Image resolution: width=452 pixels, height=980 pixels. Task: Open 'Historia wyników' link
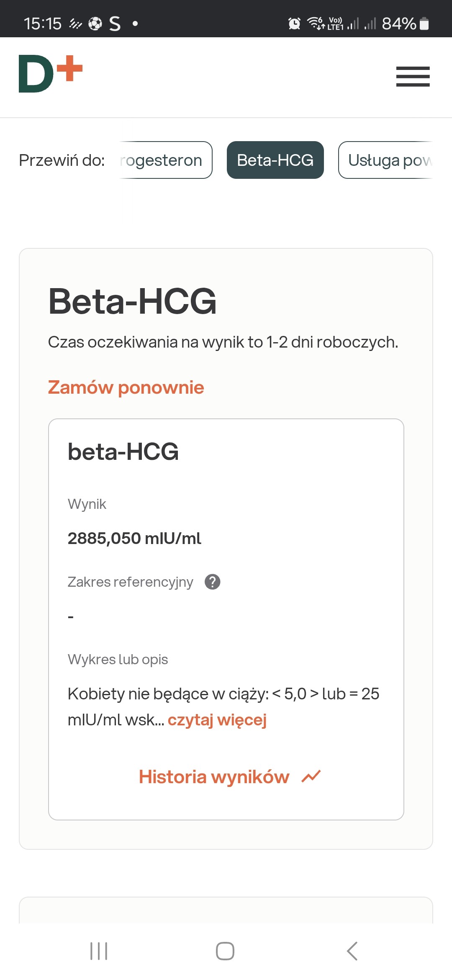[x=214, y=777]
